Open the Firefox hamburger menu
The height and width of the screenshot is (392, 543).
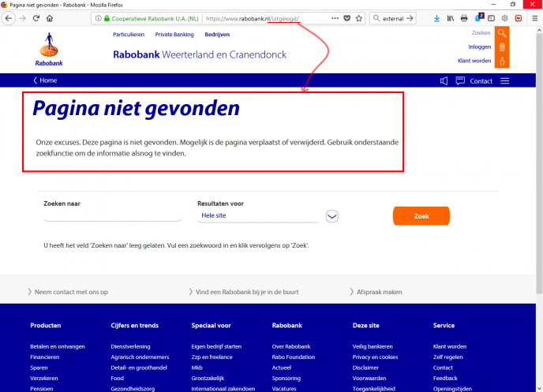coord(534,18)
